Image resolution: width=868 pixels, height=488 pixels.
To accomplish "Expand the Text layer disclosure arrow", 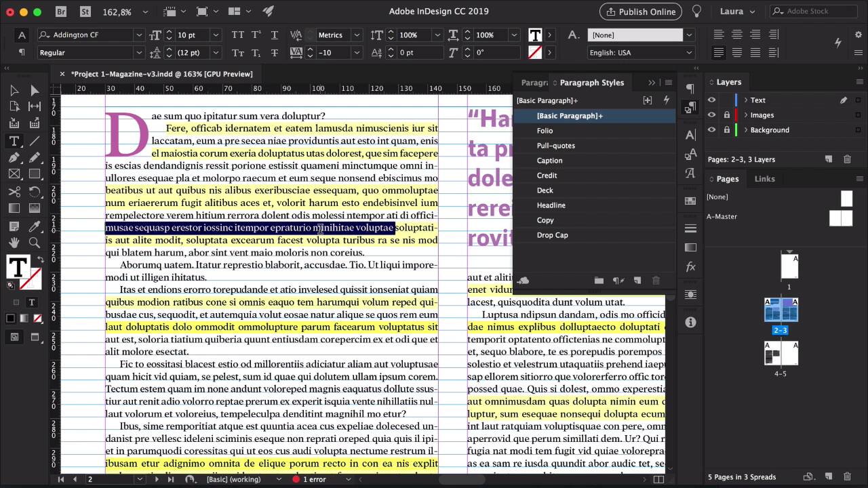I will [x=746, y=100].
